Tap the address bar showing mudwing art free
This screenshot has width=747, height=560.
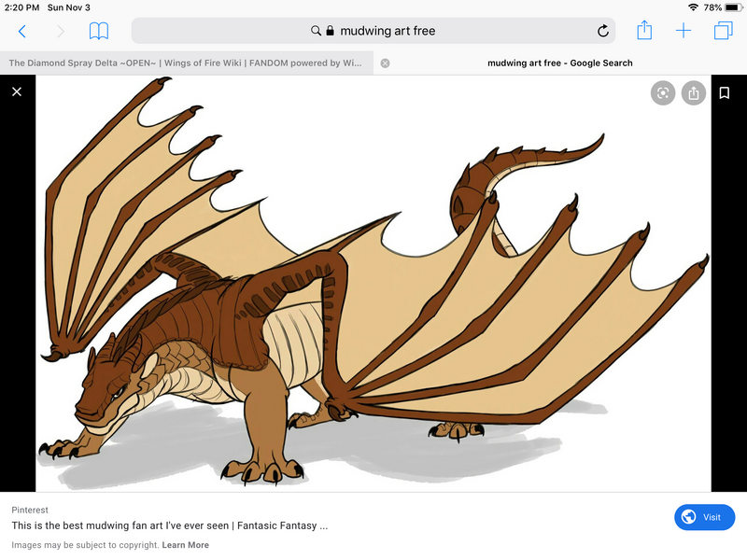pyautogui.click(x=373, y=31)
